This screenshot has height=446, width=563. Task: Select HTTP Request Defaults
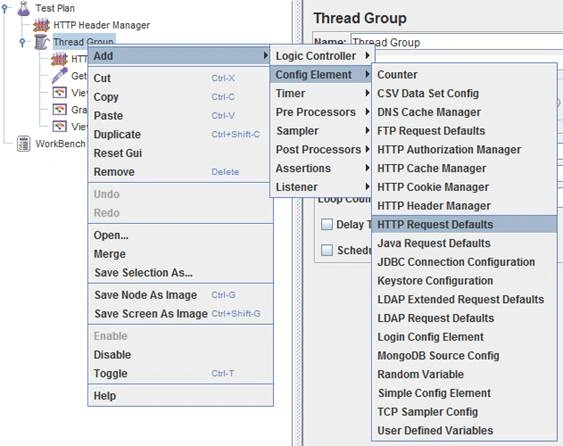pos(464,224)
